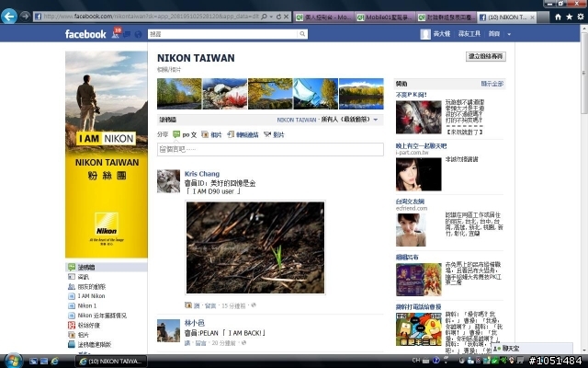Click the browser Forward arrow button
This screenshot has height=368, width=588.
(25, 16)
